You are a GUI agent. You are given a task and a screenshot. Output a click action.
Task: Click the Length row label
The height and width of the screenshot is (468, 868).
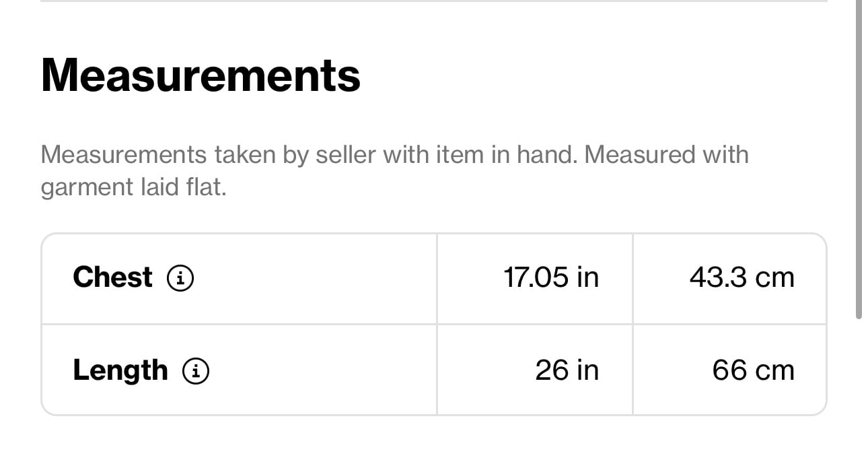(120, 370)
